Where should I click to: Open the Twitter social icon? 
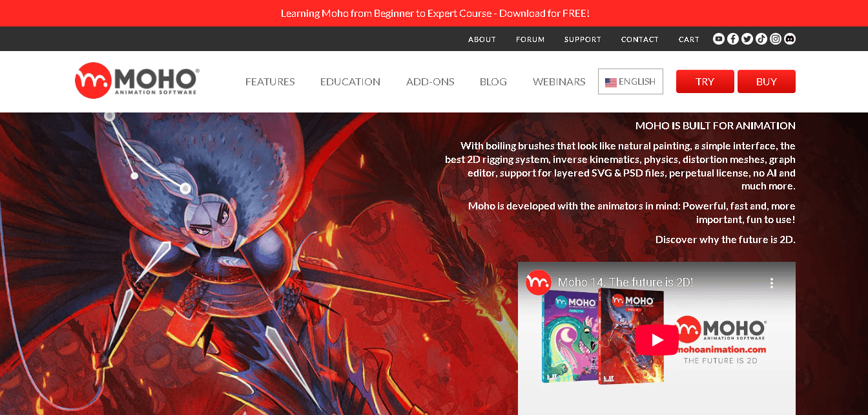(x=747, y=39)
